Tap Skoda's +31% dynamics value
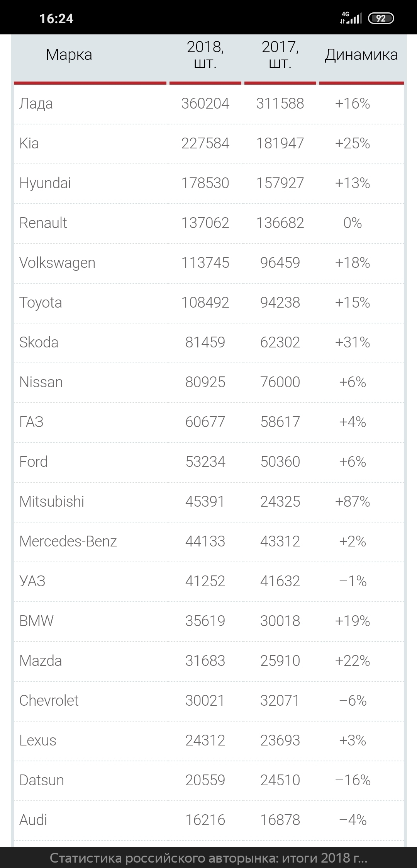The width and height of the screenshot is (417, 868). [353, 342]
